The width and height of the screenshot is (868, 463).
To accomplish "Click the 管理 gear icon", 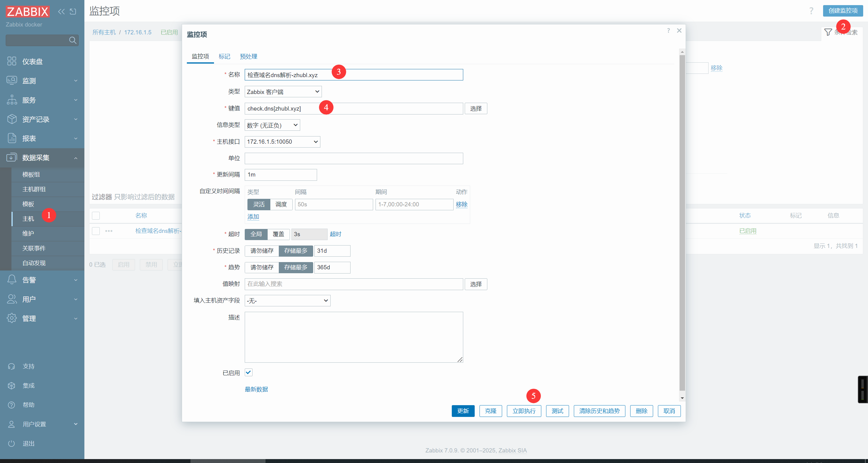I will [12, 318].
